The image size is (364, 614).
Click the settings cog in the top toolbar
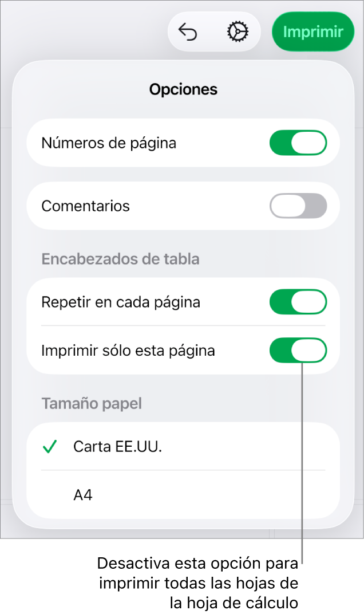[x=237, y=32]
